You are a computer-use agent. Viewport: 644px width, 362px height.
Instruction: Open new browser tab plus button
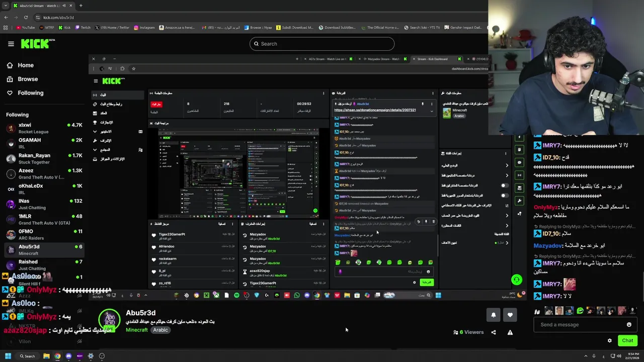pos(80,6)
